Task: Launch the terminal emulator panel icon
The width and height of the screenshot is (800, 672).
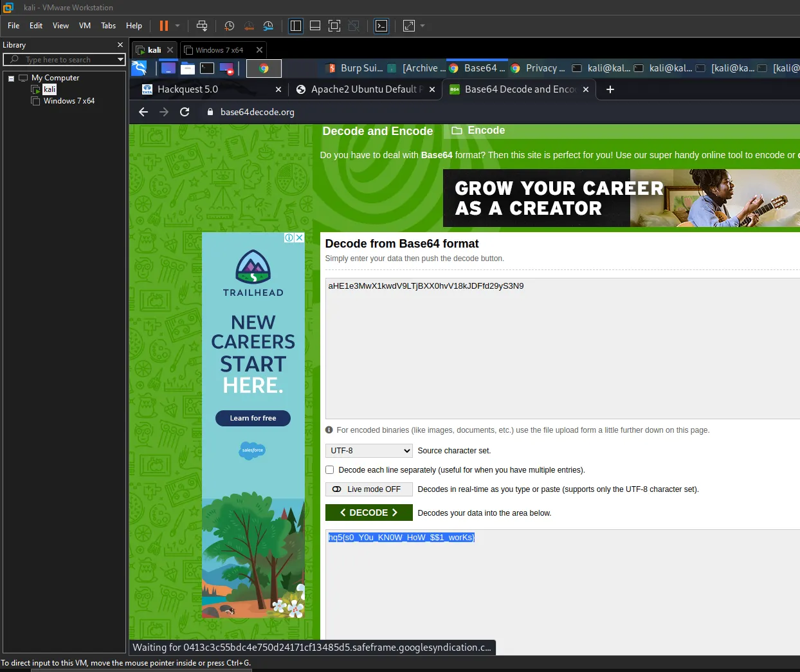Action: (x=207, y=68)
